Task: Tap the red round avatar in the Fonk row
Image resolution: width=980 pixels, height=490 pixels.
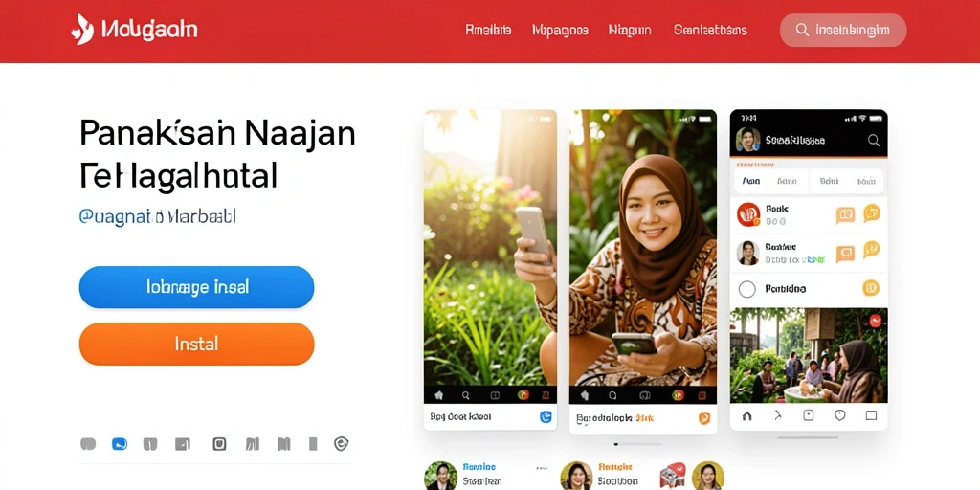Action: [748, 214]
